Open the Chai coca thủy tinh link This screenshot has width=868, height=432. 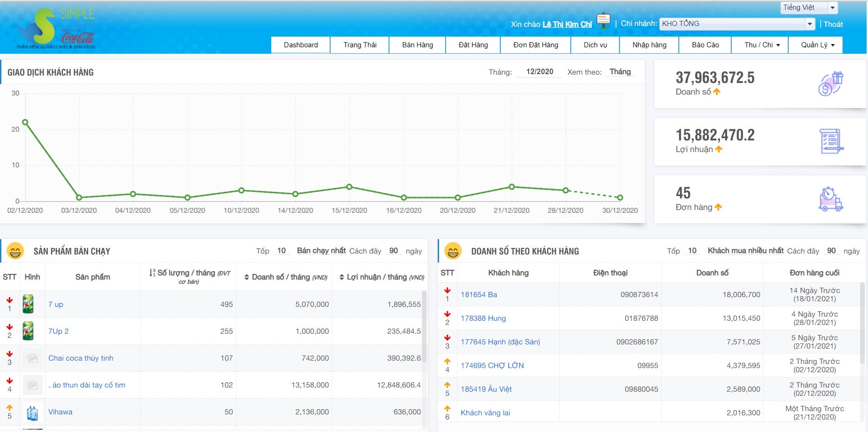81,358
